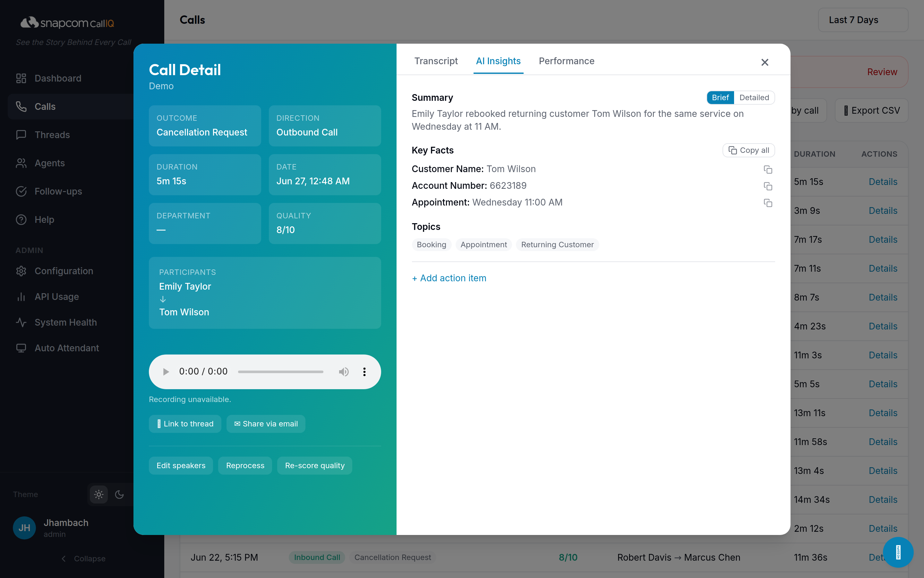
Task: Click the Snapcom CallIQ logo
Action: pyautogui.click(x=67, y=23)
